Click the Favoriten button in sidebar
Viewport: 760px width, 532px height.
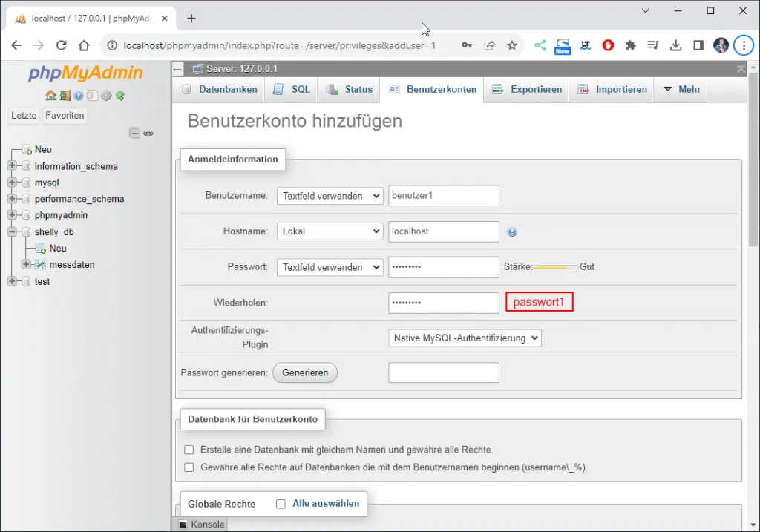[x=65, y=116]
